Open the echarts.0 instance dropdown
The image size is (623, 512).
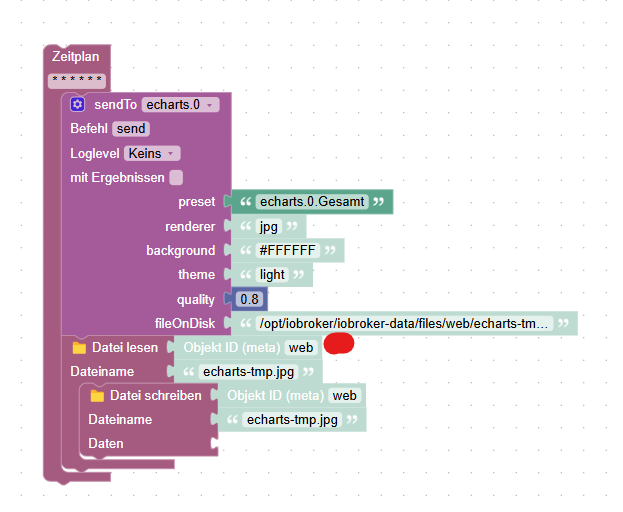point(180,104)
